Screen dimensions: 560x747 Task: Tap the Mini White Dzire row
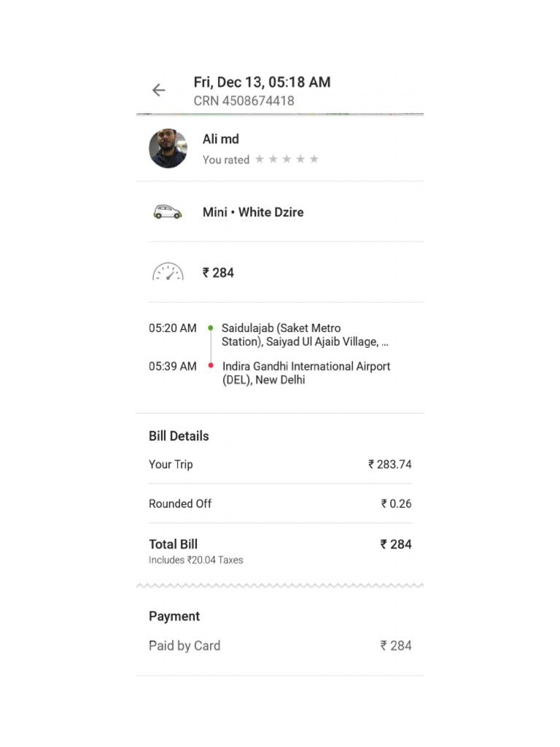pos(253,212)
